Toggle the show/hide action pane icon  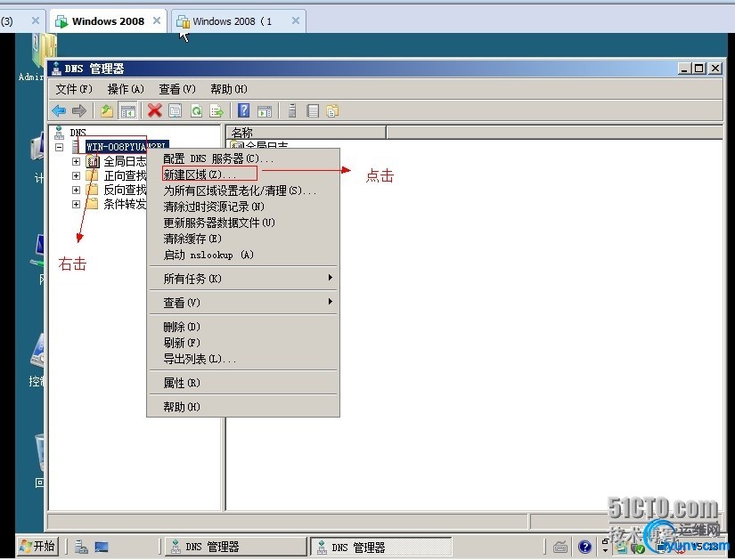click(265, 111)
